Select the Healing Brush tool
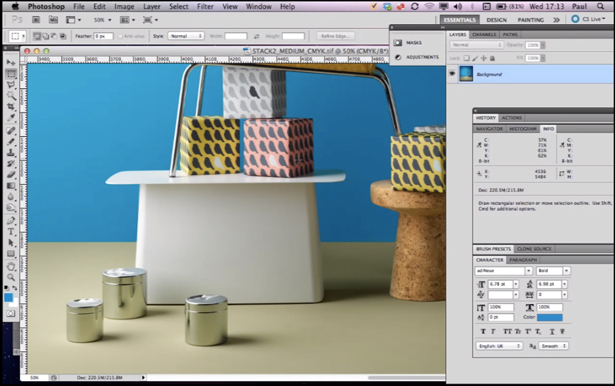615x386 pixels. pos(11,131)
